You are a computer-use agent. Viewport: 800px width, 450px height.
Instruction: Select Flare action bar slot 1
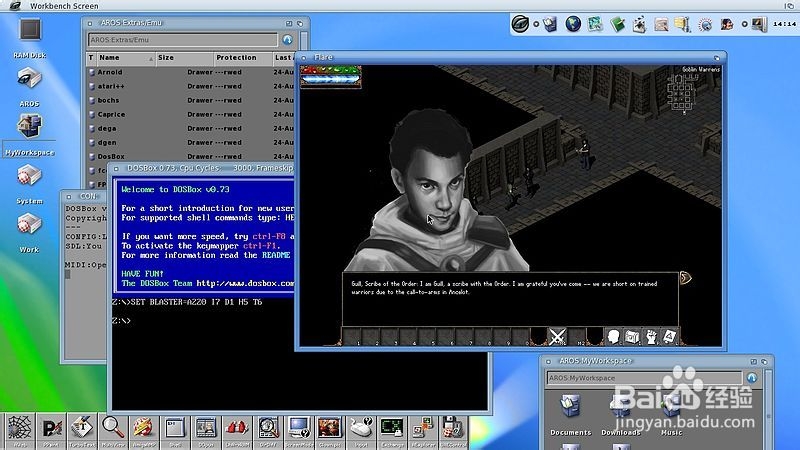352,337
